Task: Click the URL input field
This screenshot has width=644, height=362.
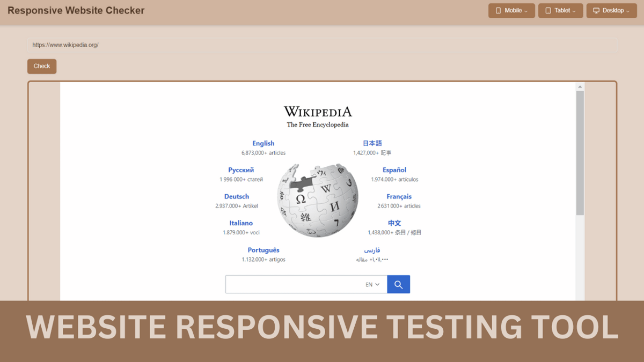Action: 322,45
